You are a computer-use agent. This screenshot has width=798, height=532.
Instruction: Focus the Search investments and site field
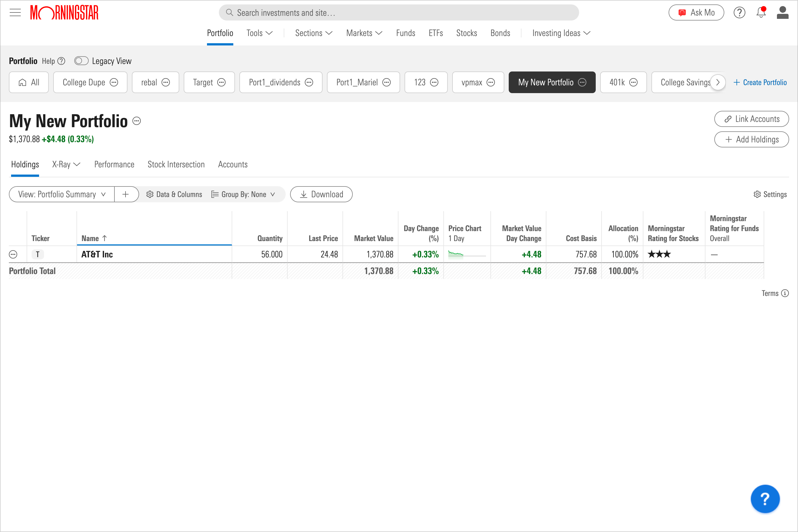(x=399, y=12)
